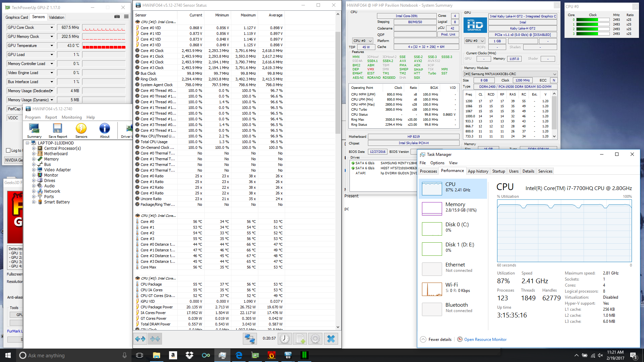Open sensor settings via the gear icon
The image size is (644, 362).
[315, 339]
